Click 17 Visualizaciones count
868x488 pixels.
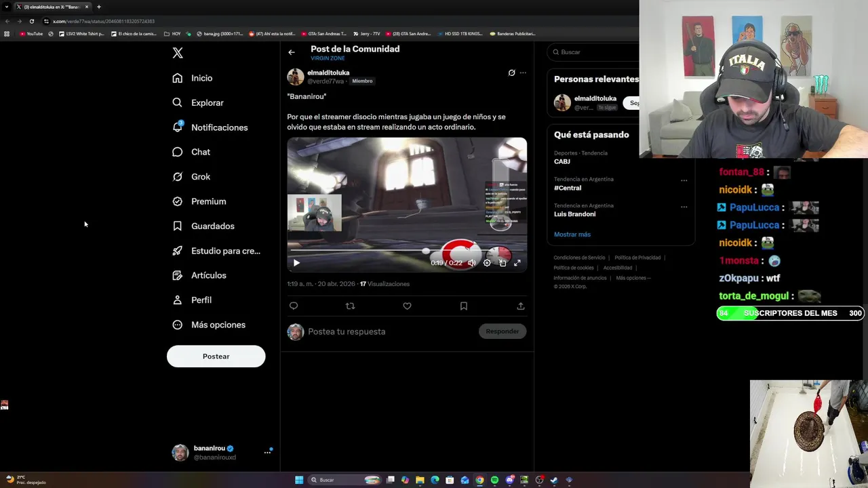384,284
